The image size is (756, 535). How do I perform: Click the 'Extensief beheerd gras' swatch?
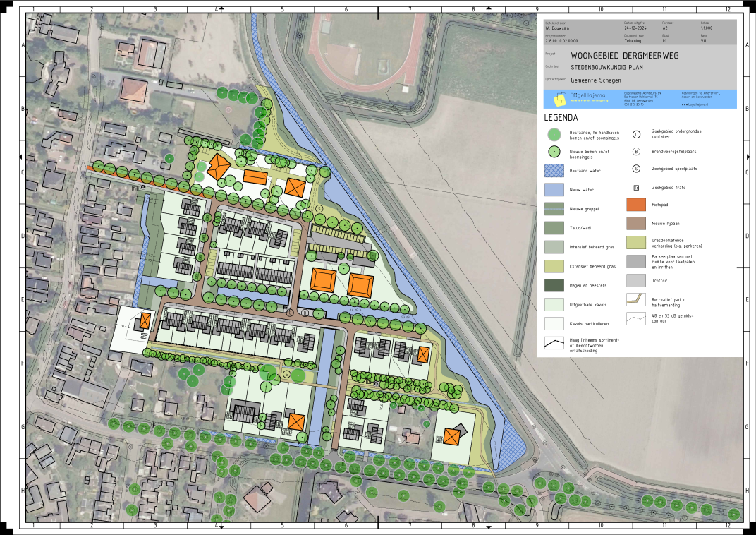[x=554, y=266]
